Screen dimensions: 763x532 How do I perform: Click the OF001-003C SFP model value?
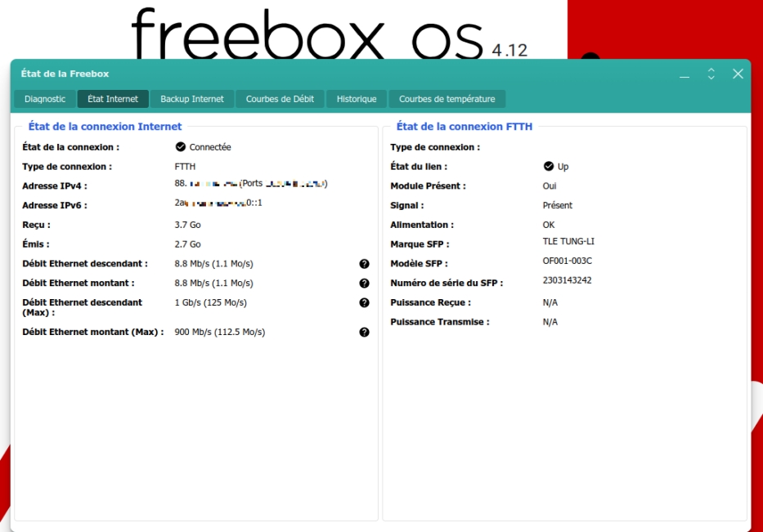point(568,261)
